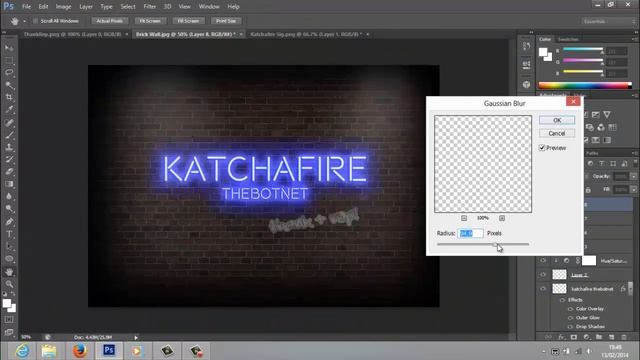The width and height of the screenshot is (640, 360).
Task: Click the Actual Pixels button
Action: [109, 21]
